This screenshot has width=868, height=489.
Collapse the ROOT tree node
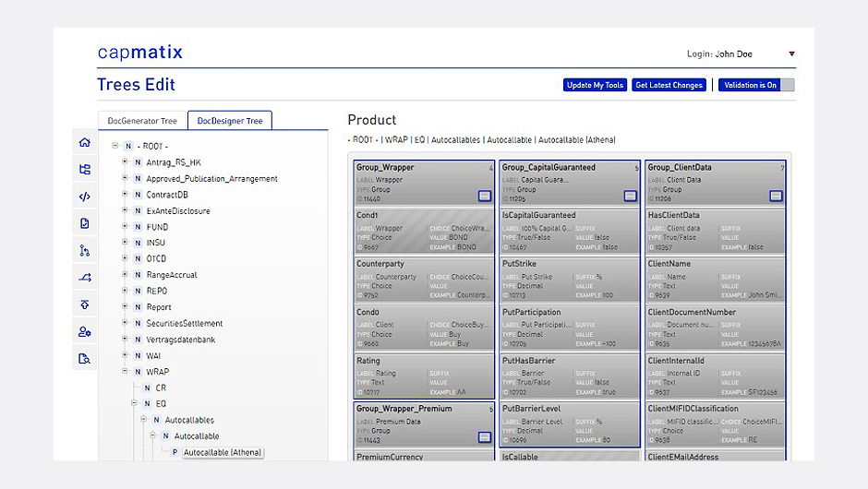[x=115, y=146]
